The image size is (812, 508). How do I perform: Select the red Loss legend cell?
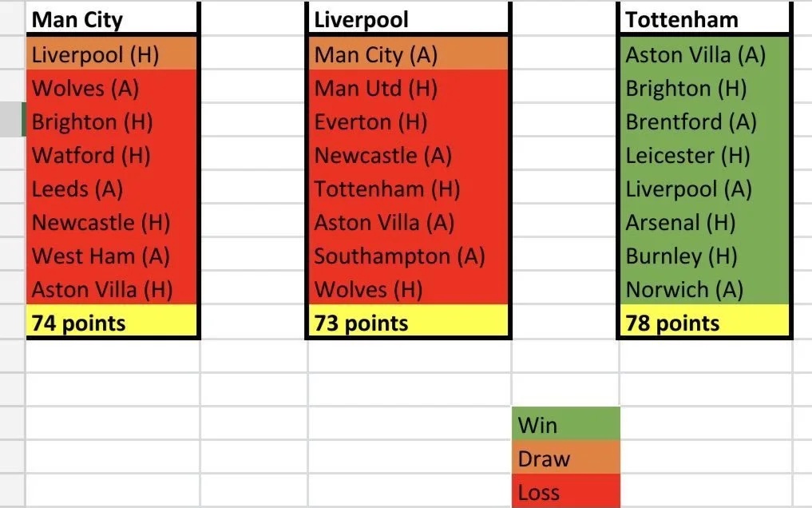(x=566, y=491)
